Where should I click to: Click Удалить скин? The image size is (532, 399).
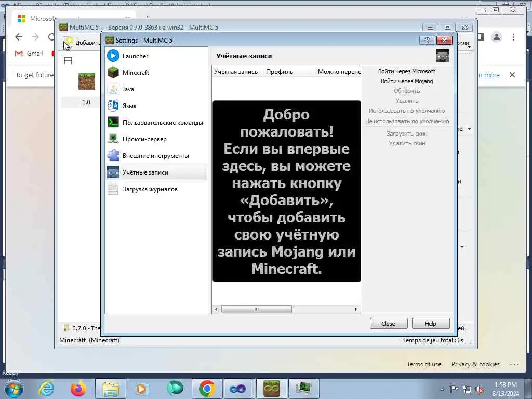click(x=407, y=143)
